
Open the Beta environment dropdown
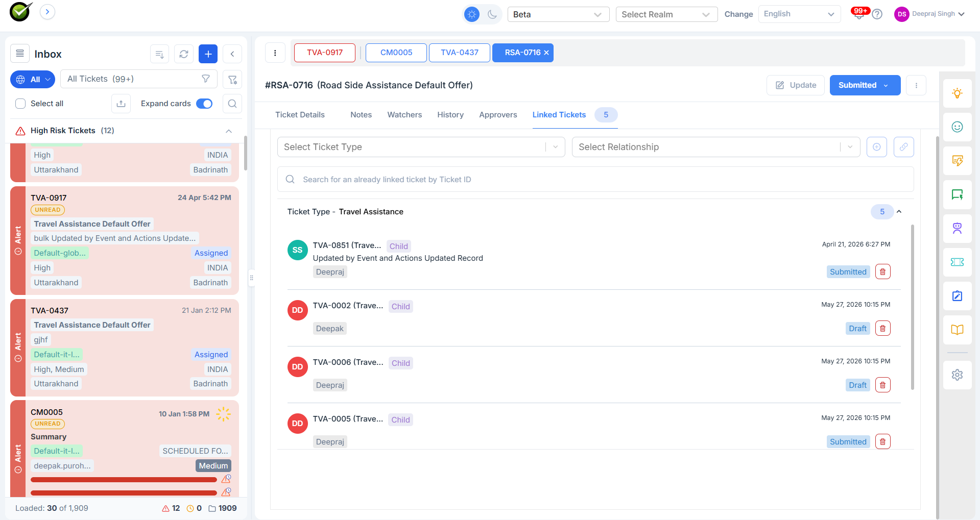point(558,14)
